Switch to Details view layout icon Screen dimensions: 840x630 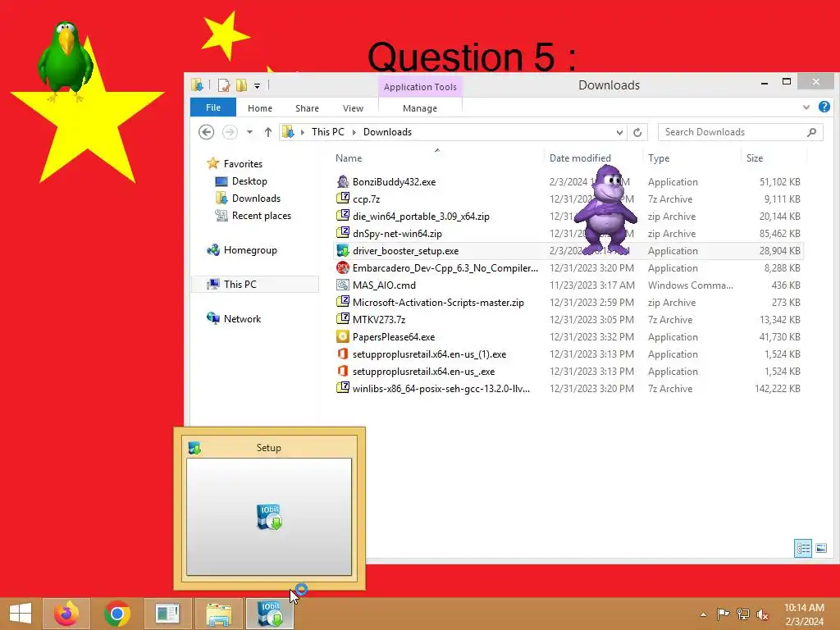(x=802, y=548)
